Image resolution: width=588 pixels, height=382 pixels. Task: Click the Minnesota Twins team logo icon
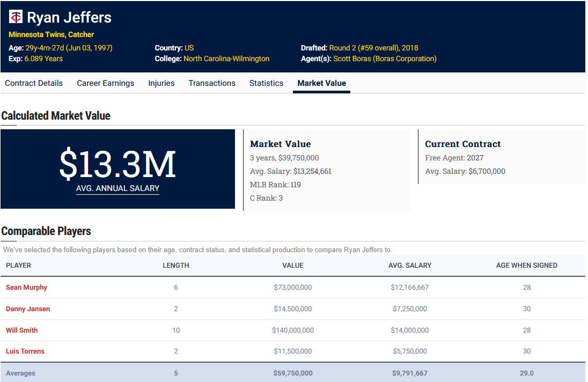(x=16, y=17)
